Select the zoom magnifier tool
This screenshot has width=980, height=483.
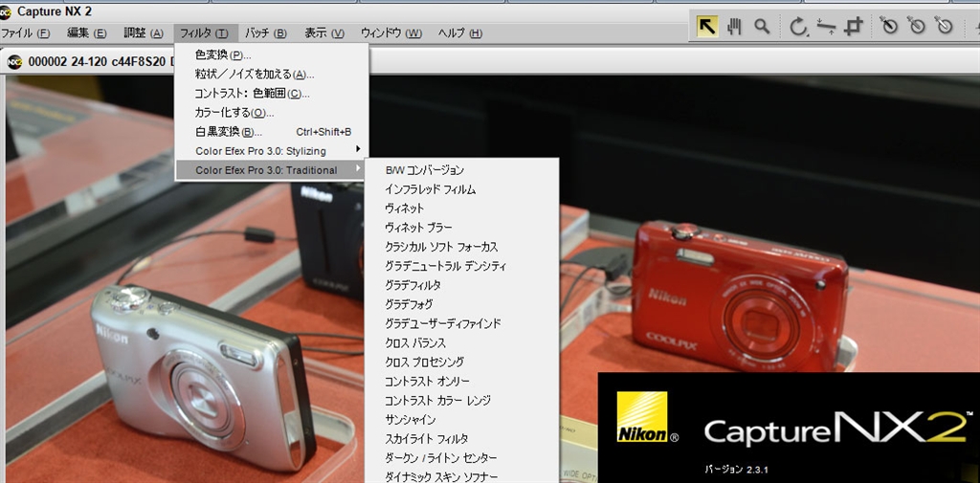(761, 26)
